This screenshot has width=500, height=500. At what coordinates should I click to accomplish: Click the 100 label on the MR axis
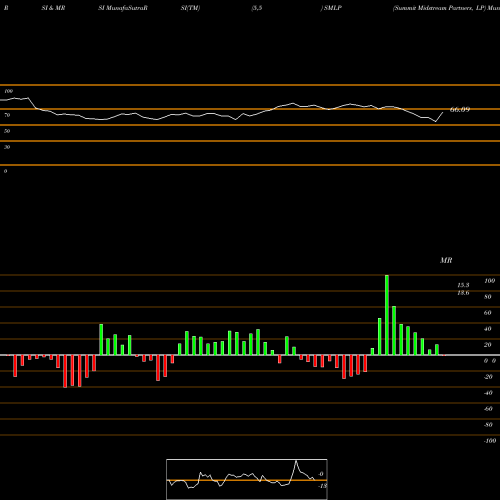pos(489,281)
